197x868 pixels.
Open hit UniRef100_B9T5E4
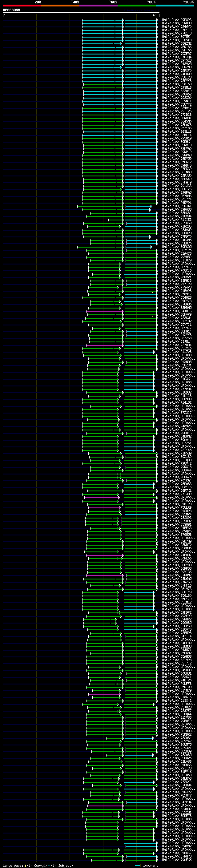tap(177, 37)
